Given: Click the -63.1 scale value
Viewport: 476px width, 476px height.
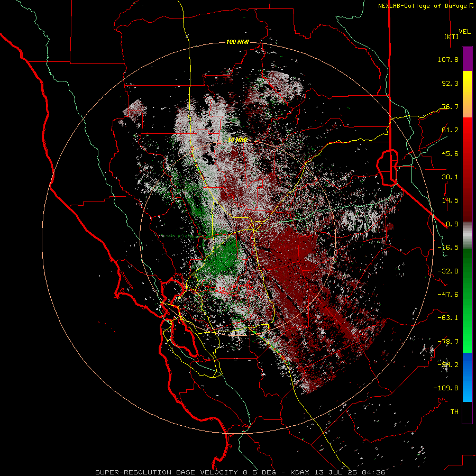Looking at the screenshot, I should pyautogui.click(x=448, y=318).
